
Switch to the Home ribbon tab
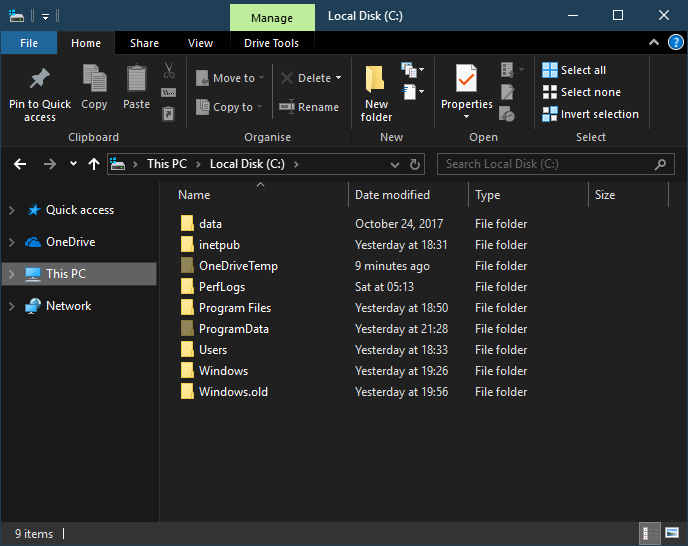tap(86, 43)
